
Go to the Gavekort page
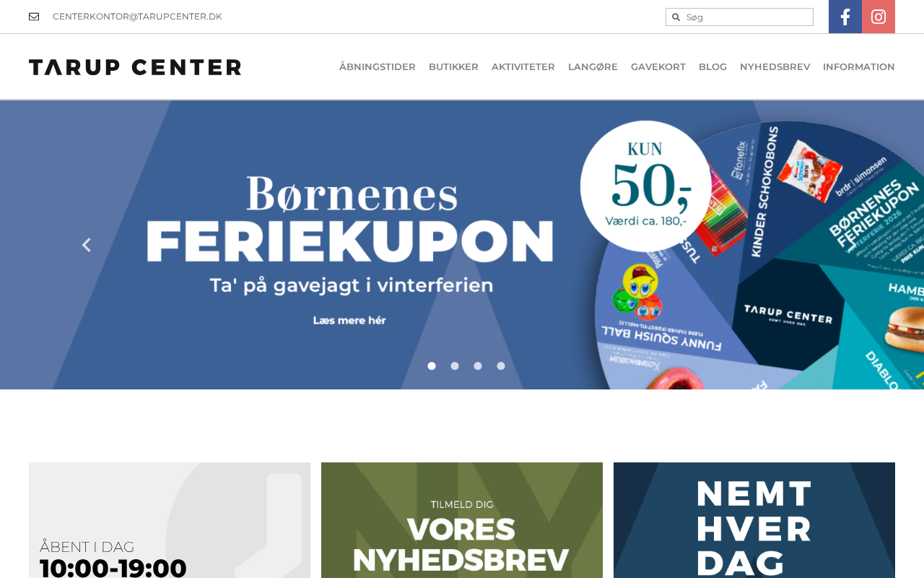point(658,67)
